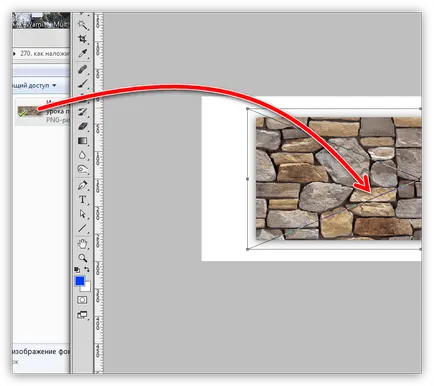Click the left-middle transform handle
Viewport: 434px width, 386px height.
point(247,179)
